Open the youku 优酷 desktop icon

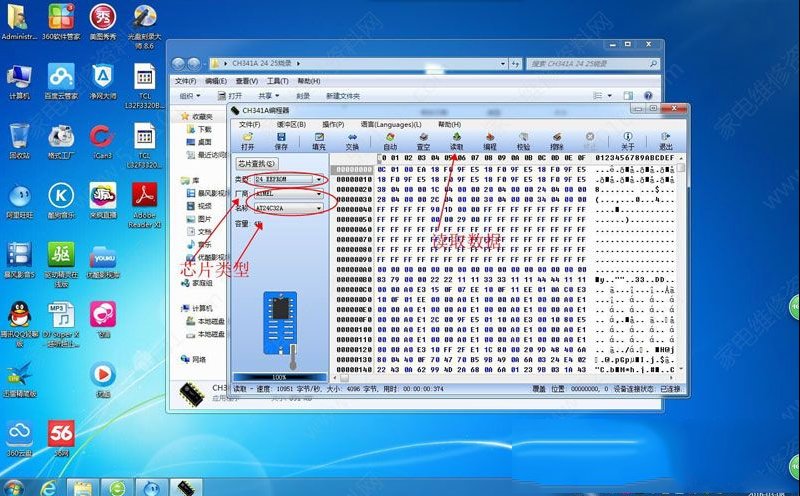click(x=103, y=262)
